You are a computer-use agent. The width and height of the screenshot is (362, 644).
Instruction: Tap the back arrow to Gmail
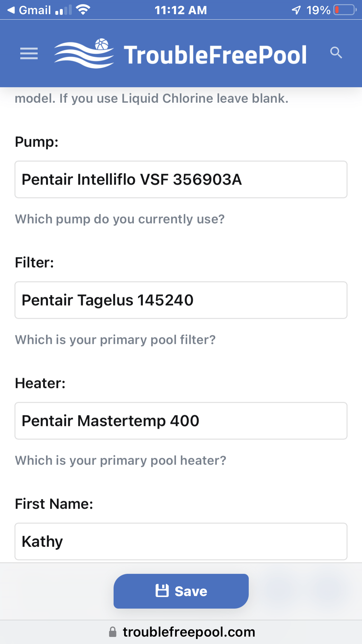(11, 10)
